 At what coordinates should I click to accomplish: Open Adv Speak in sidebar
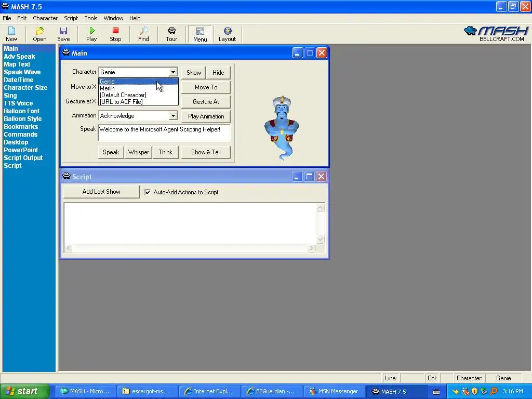point(19,57)
